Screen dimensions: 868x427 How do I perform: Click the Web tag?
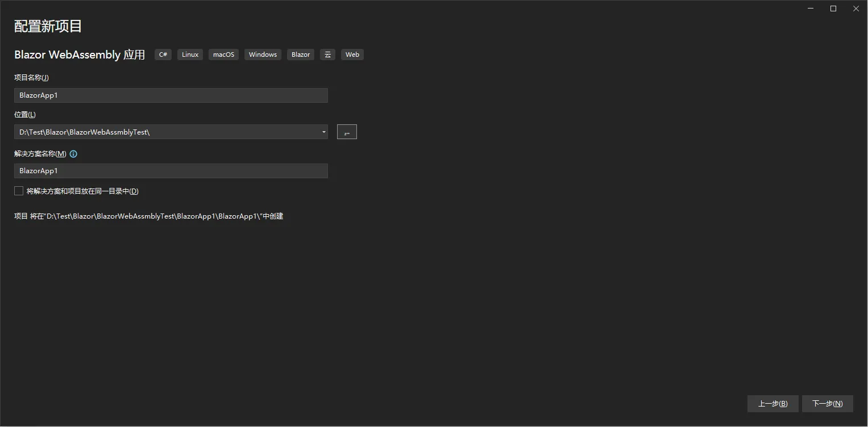point(352,55)
